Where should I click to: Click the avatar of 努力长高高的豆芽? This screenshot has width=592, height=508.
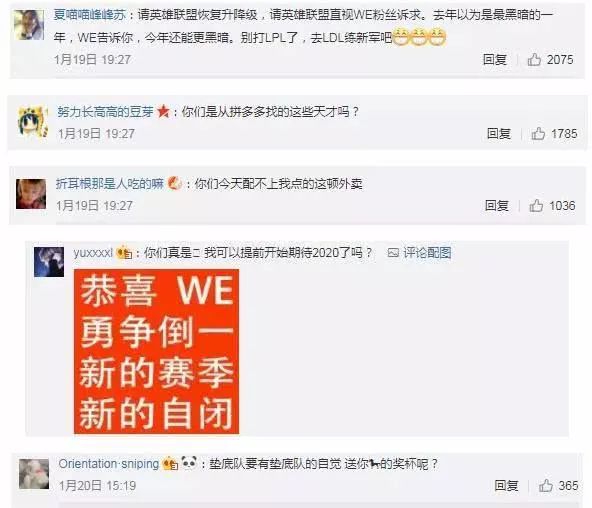pos(32,122)
